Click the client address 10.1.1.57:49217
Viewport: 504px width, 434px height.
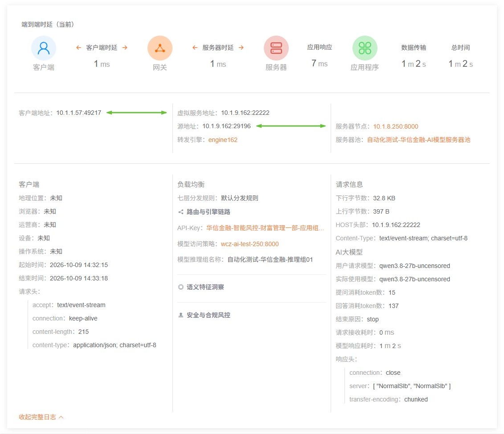[79, 113]
